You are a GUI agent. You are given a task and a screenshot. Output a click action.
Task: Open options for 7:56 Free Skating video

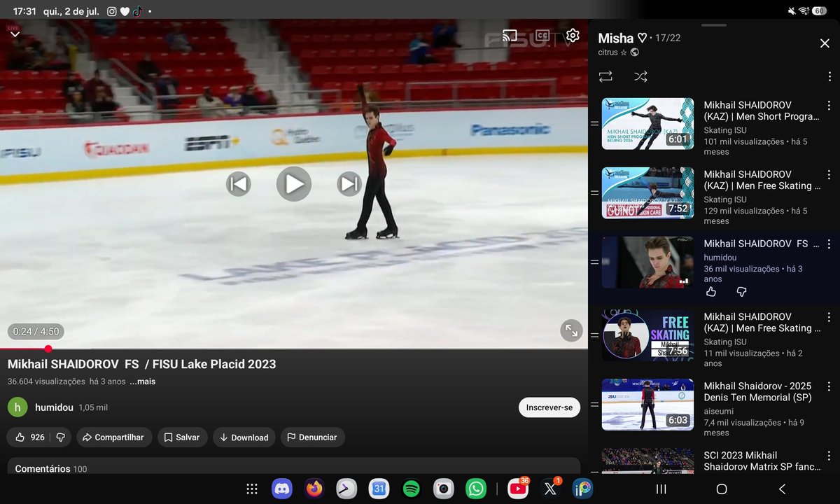[829, 317]
